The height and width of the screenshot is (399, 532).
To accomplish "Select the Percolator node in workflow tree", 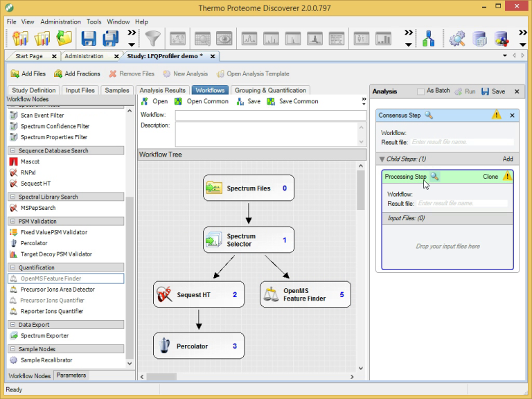I will click(199, 346).
